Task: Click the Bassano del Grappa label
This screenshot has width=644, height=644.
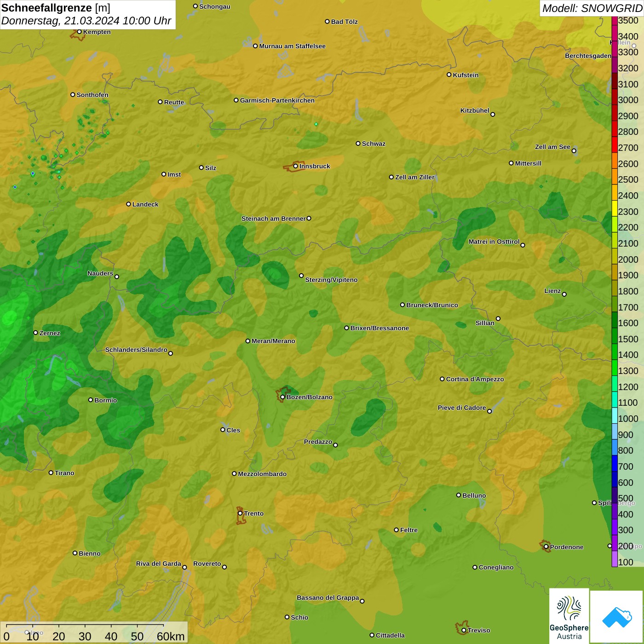Action: click(x=328, y=598)
